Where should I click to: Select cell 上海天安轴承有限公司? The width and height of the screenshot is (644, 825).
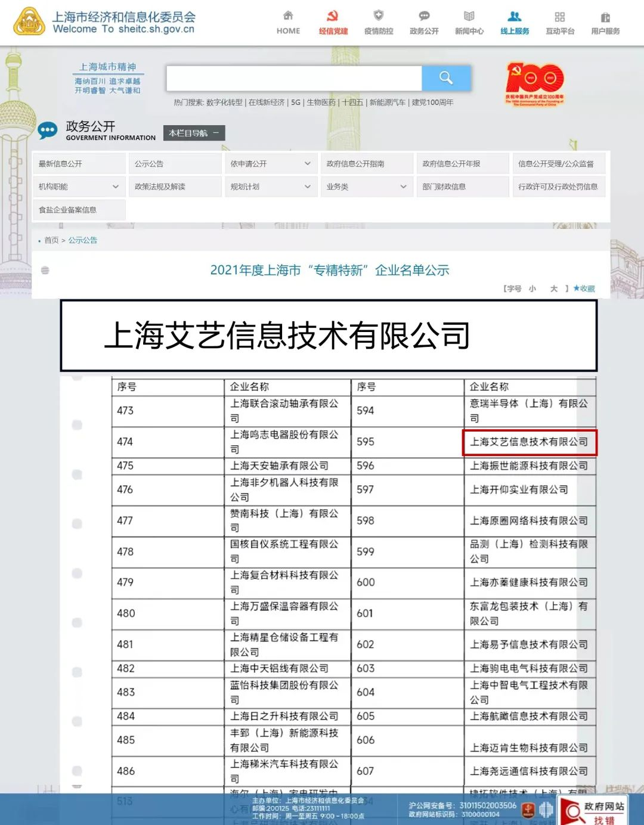click(287, 466)
